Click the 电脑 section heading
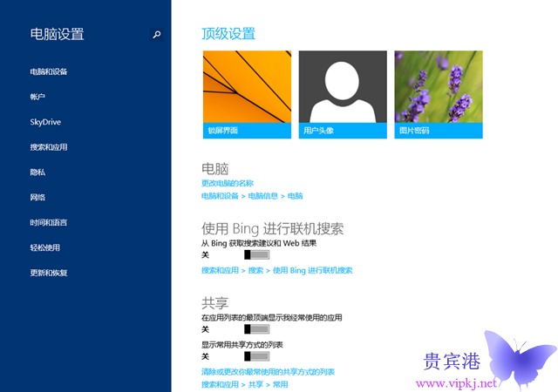558x392 pixels. coord(215,169)
